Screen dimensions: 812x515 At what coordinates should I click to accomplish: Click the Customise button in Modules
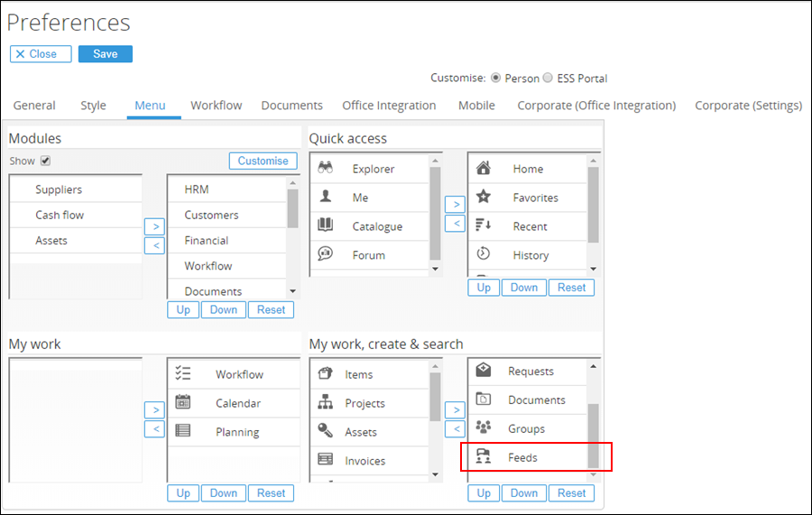coord(263,161)
